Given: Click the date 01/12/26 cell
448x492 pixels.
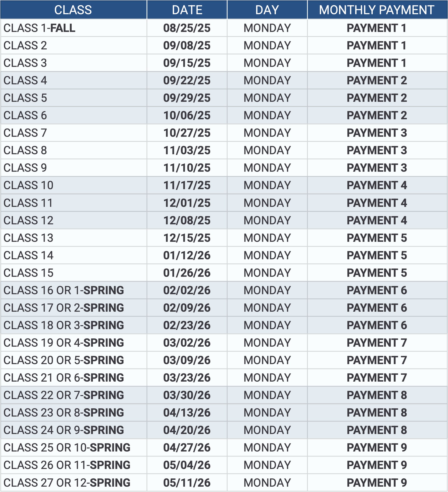Looking at the screenshot, I should click(187, 256).
